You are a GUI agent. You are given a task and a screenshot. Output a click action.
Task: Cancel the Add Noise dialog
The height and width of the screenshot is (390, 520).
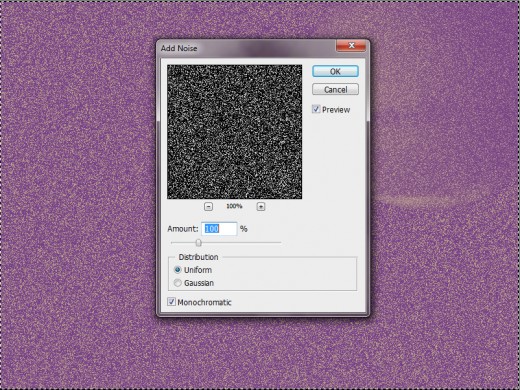pos(335,89)
